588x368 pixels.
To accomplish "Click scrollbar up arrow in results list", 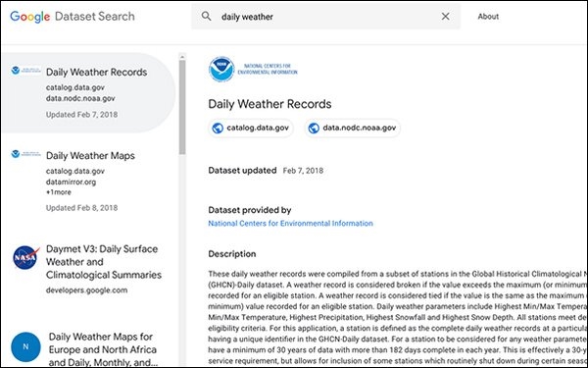I will (182, 57).
